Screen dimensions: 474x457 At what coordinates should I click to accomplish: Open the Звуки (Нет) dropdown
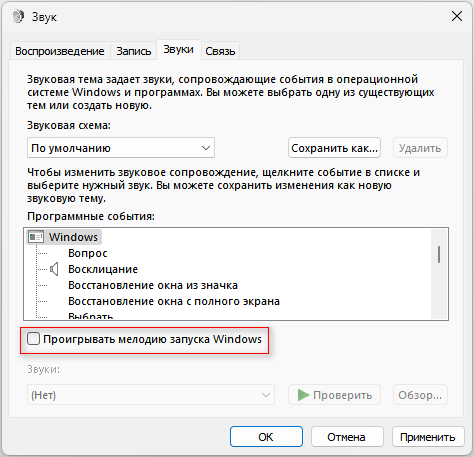tap(151, 395)
